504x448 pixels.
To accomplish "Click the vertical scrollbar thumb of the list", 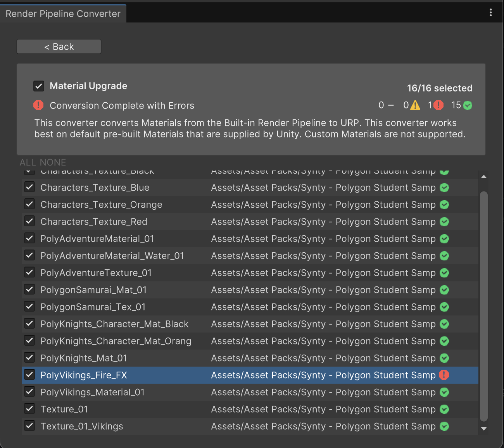I will click(483, 306).
